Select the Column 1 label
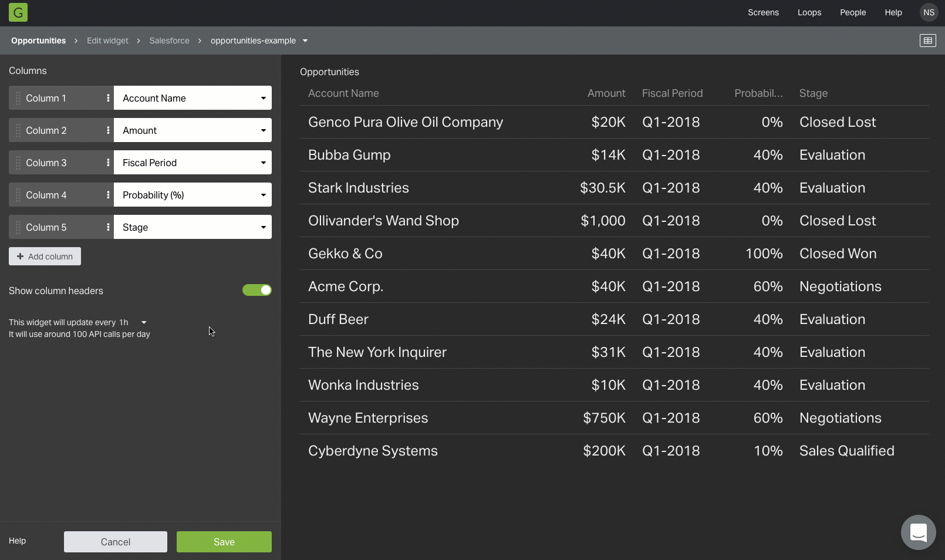This screenshot has height=560, width=945. tap(46, 98)
